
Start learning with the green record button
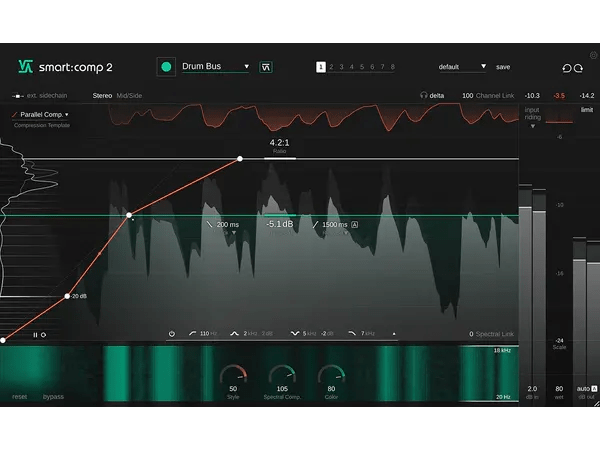166,67
